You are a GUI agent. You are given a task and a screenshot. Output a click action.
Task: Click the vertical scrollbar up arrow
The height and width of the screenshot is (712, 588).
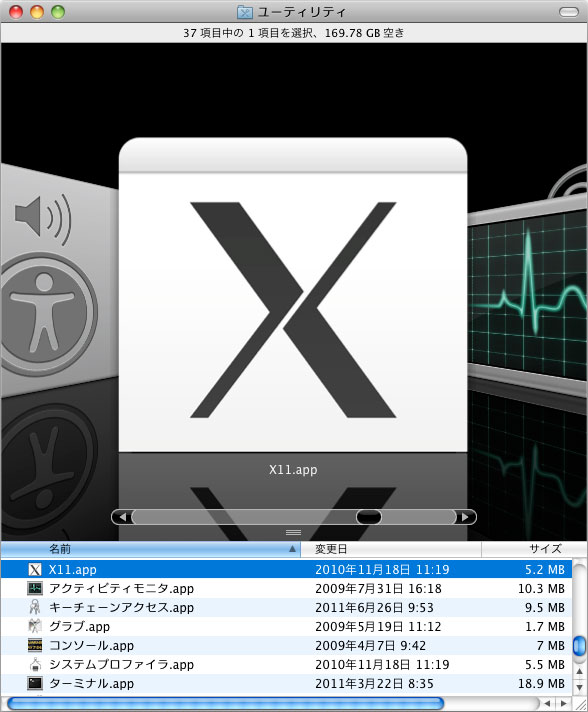[579, 672]
